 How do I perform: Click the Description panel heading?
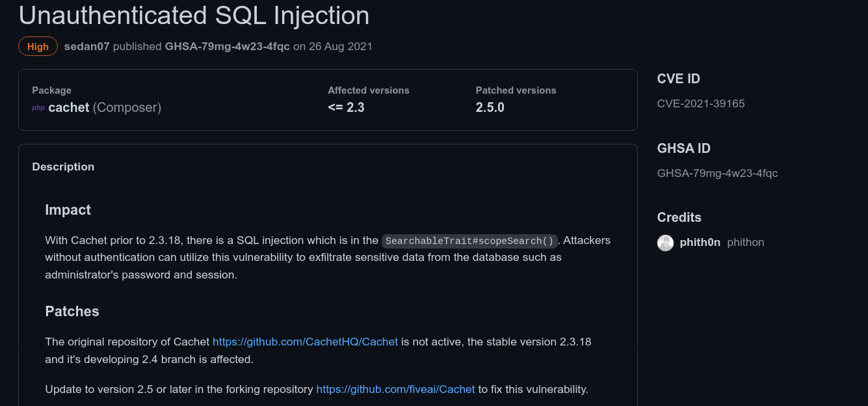click(63, 167)
